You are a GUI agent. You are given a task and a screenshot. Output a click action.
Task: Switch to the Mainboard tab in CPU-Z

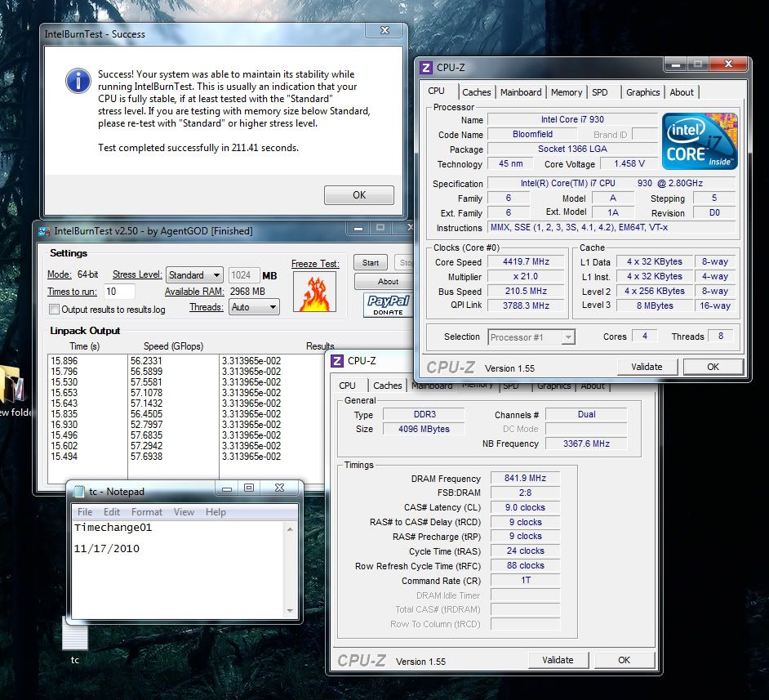(521, 92)
